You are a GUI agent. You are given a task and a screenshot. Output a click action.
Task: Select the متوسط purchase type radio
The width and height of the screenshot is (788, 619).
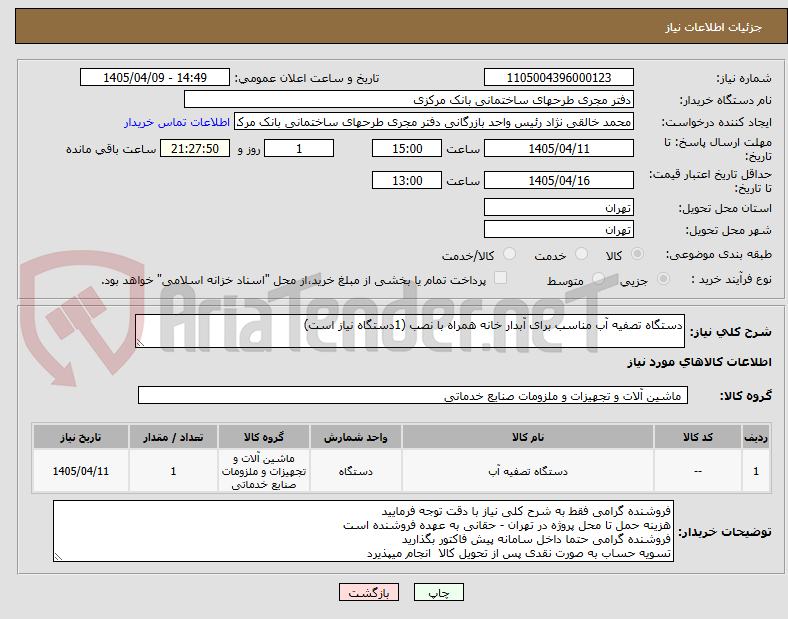598,279
